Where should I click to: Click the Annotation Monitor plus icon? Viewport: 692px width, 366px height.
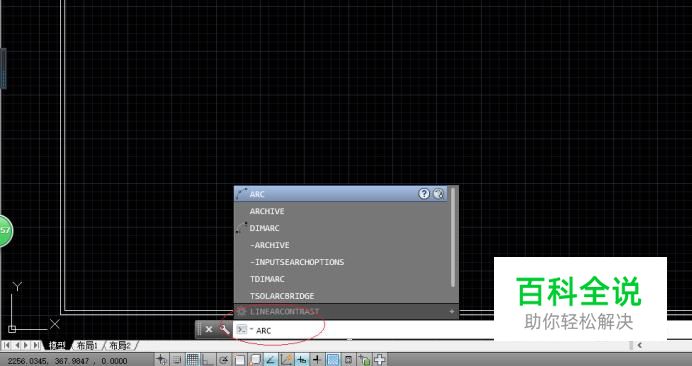[x=380, y=359]
